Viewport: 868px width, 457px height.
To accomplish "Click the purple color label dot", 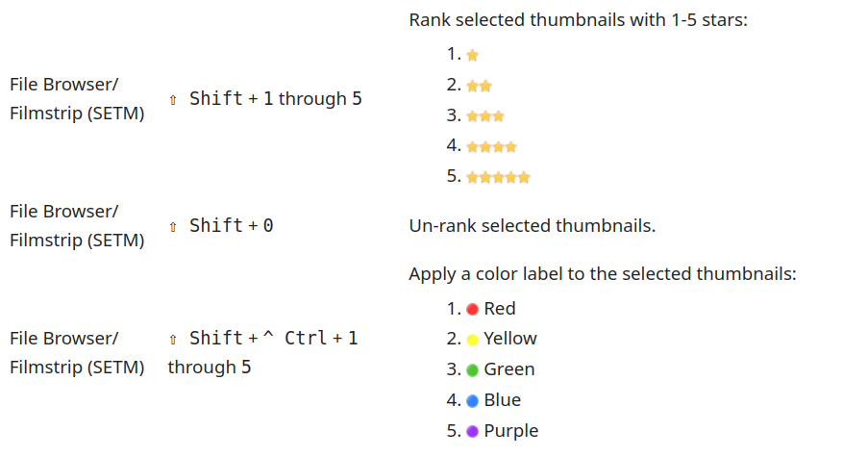I will [x=473, y=431].
